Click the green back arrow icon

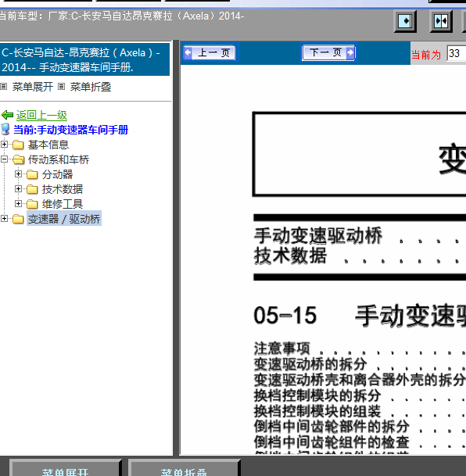click(x=8, y=115)
